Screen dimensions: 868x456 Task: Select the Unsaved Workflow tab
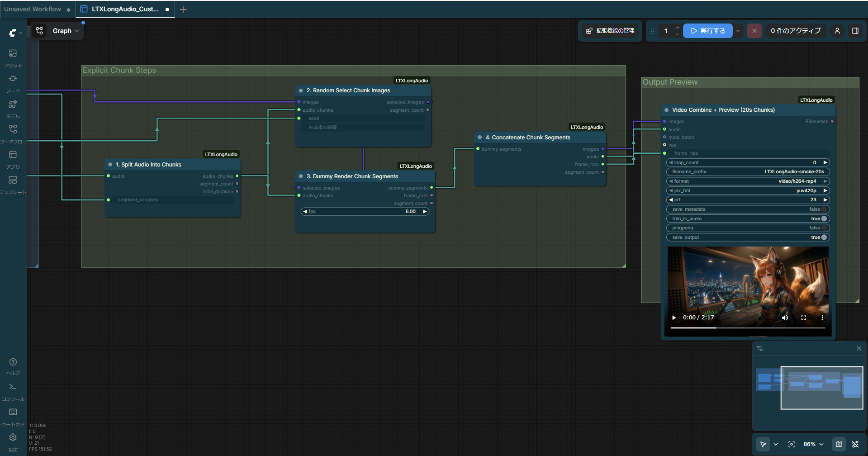click(33, 9)
